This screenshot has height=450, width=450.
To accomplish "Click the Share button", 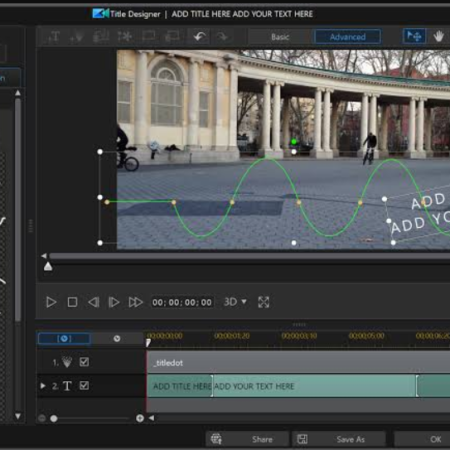I will 247,439.
